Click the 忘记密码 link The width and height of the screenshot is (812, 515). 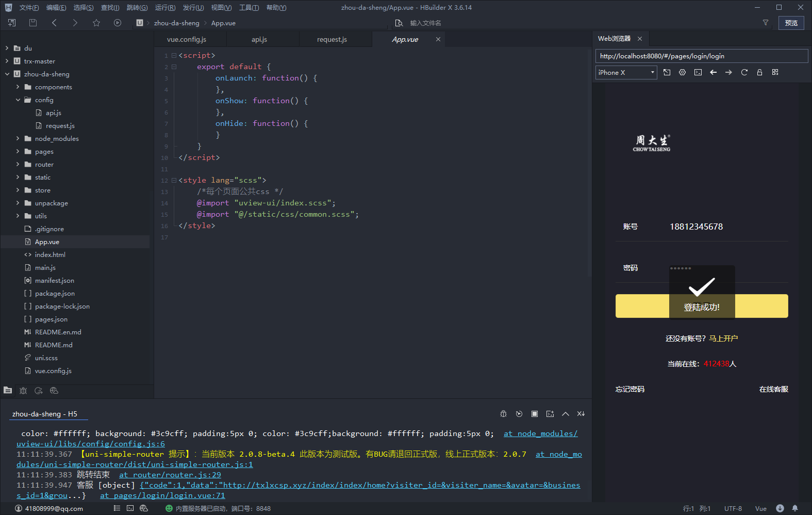click(x=630, y=389)
